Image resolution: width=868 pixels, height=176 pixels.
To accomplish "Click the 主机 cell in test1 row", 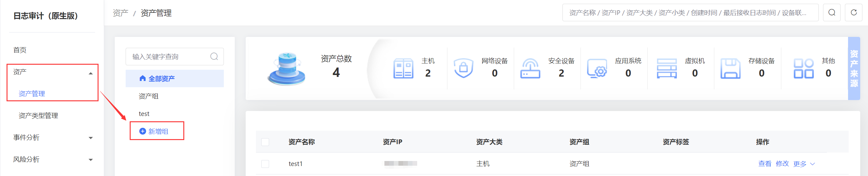I will click(483, 164).
